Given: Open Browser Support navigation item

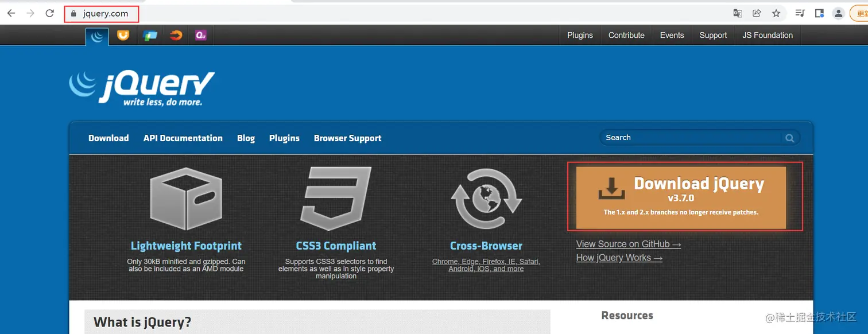Looking at the screenshot, I should (347, 138).
